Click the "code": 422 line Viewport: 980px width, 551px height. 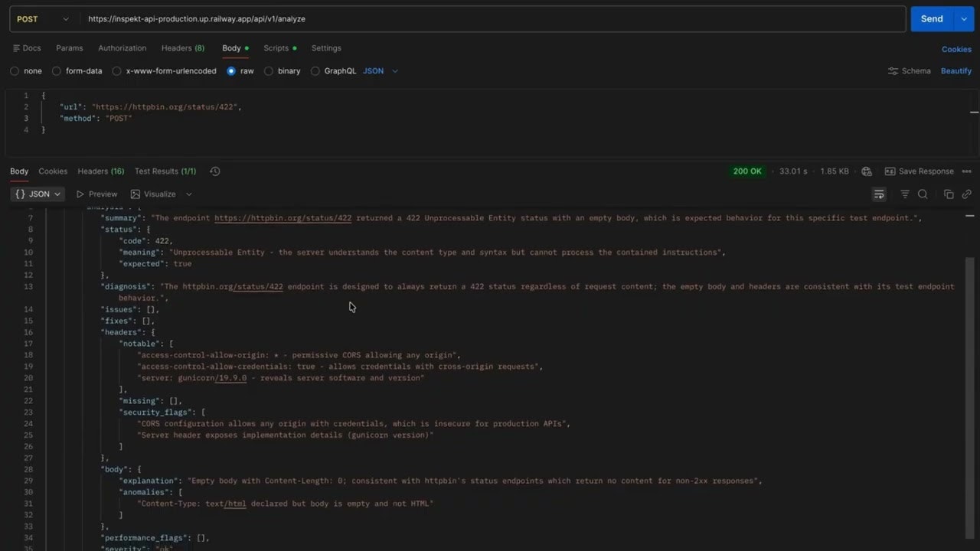146,241
